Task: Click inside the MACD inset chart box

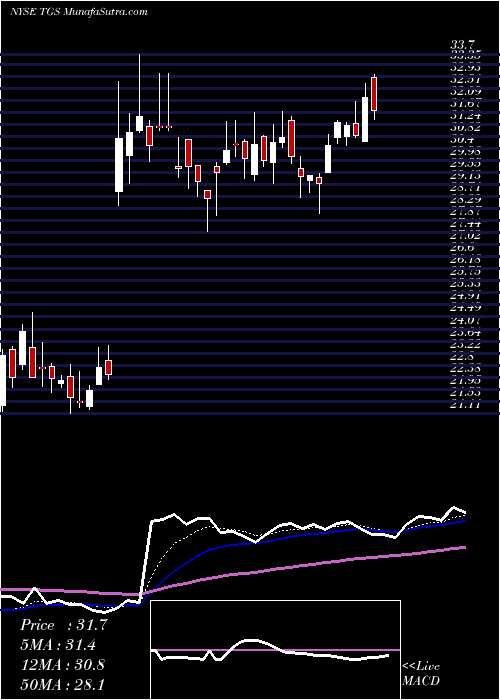Action: click(x=275, y=650)
